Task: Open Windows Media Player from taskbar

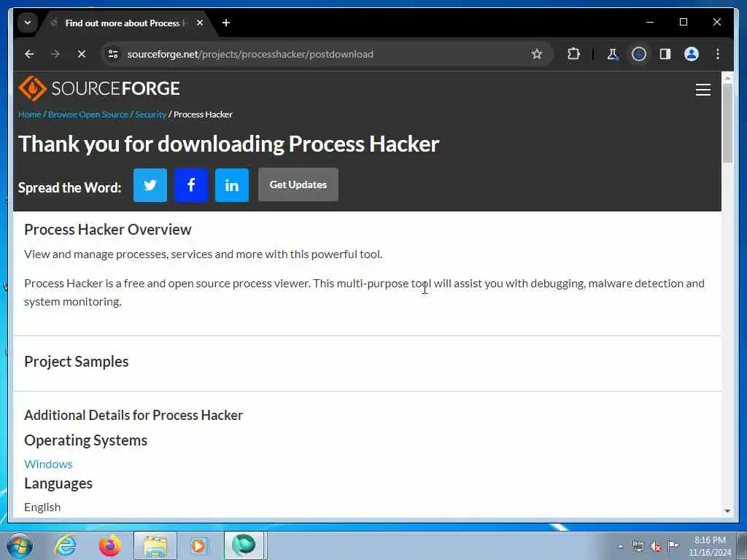Action: [x=198, y=545]
